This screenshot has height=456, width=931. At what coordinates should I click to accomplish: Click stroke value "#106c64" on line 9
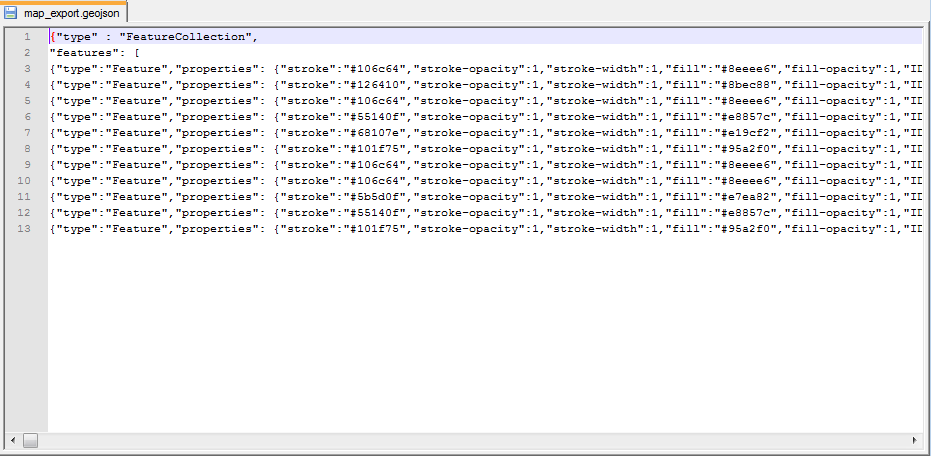[x=377, y=164]
